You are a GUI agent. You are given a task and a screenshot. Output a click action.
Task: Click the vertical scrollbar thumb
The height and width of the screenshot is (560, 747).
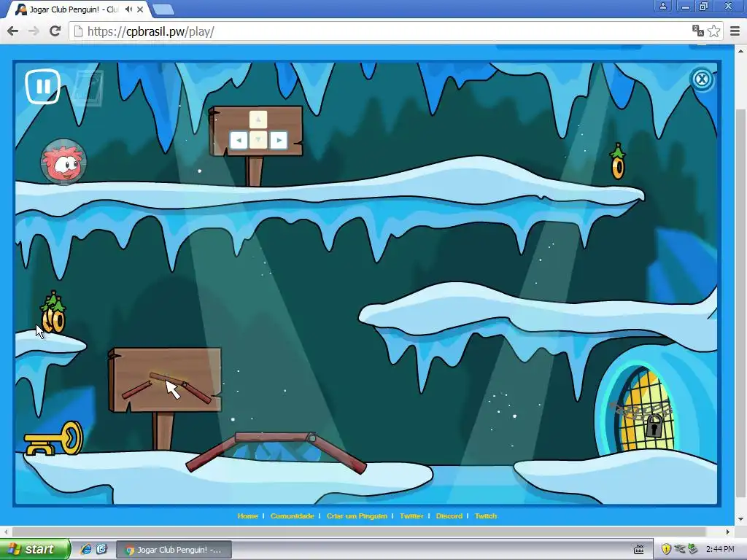[741, 305]
